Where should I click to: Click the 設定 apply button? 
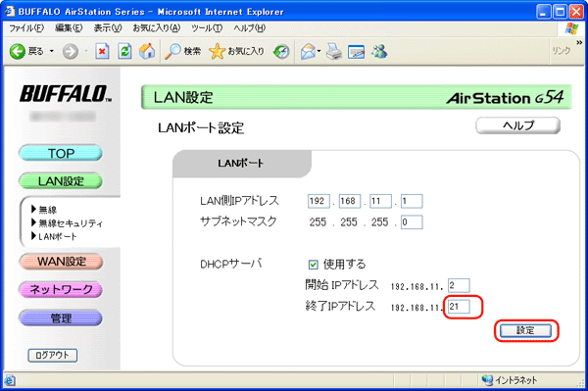click(x=525, y=330)
